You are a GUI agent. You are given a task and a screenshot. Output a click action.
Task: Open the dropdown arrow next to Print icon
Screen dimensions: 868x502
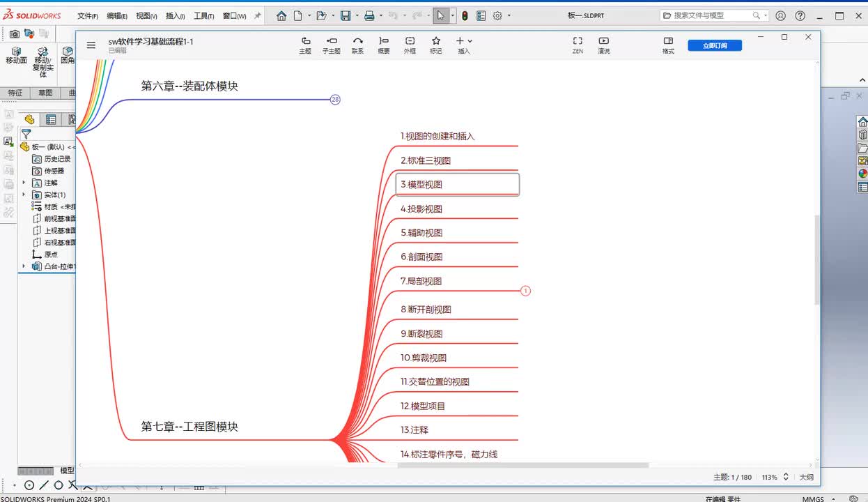coord(380,15)
